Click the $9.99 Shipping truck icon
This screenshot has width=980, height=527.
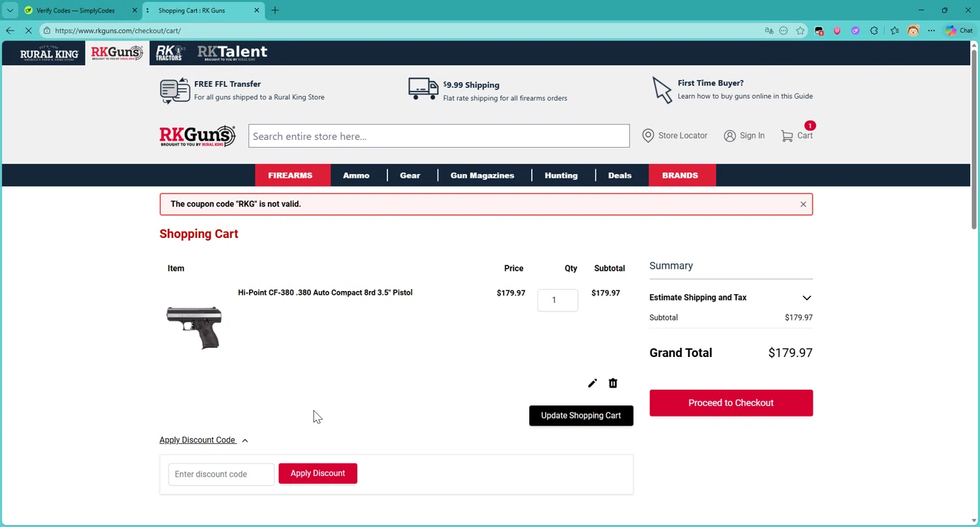click(423, 89)
